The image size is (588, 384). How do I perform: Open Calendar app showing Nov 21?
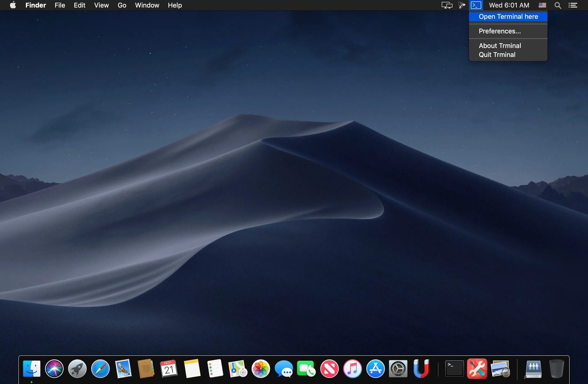coord(169,369)
